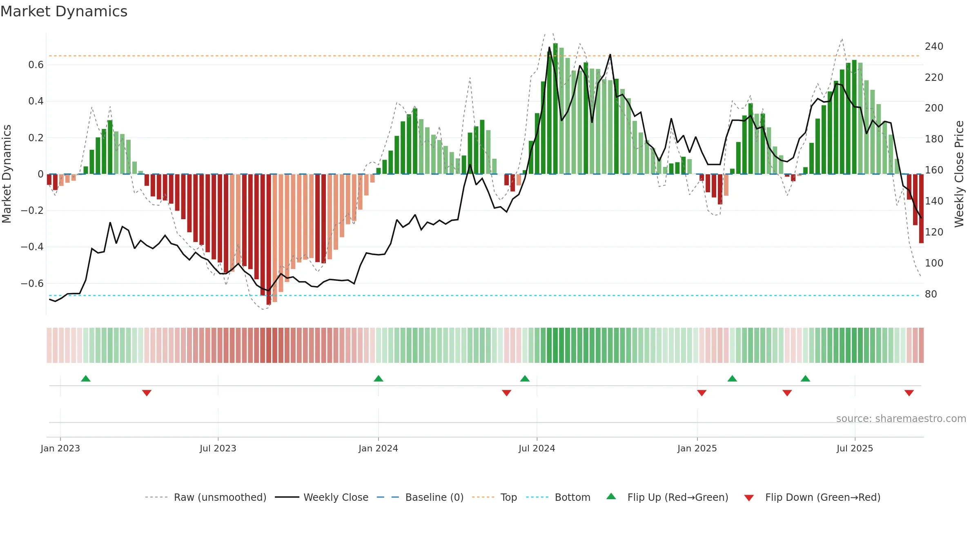Select the 0 baseline tick on the left axis
980x551 pixels.
click(40, 174)
